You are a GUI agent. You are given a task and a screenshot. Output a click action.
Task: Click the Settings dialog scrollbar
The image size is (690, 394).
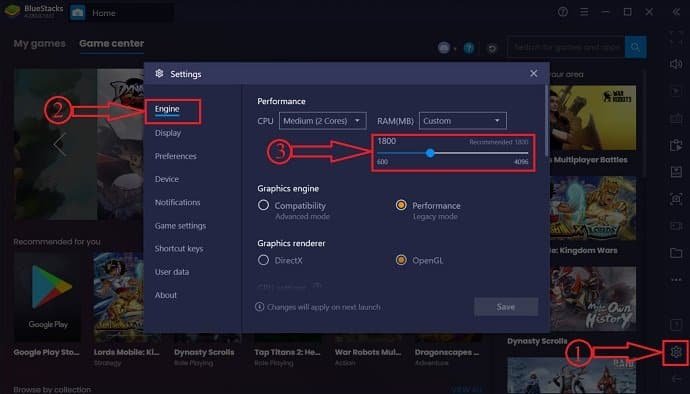coord(547,120)
